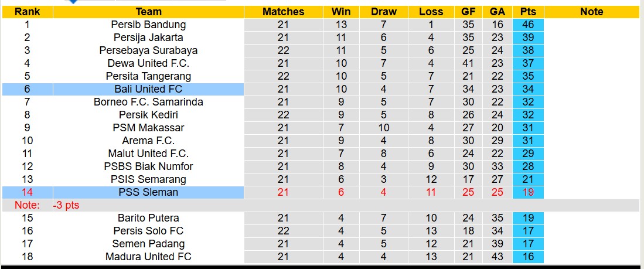The width and height of the screenshot is (644, 269).
Task: Click the PSS Sleman team name
Action: click(148, 192)
